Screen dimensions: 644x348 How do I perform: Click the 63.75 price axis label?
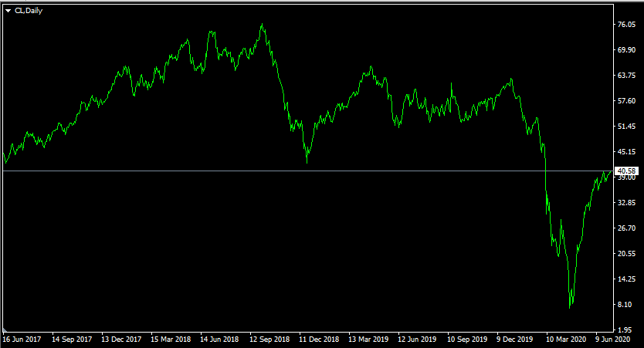[x=626, y=76]
